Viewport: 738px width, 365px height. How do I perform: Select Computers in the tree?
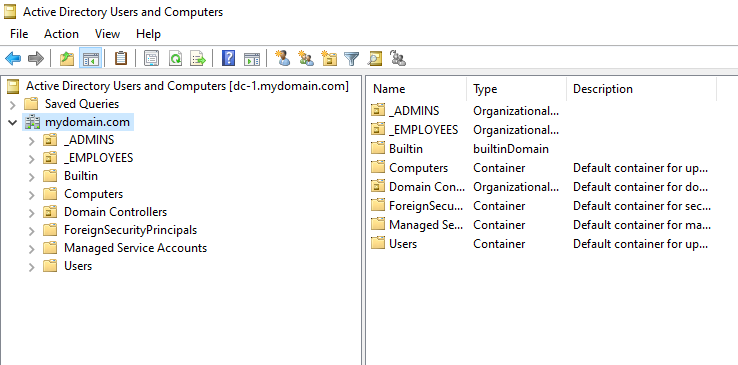[x=93, y=194]
